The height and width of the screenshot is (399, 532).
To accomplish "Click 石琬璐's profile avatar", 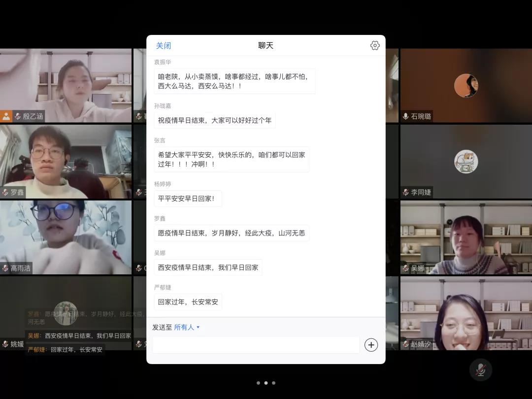I will [465, 86].
